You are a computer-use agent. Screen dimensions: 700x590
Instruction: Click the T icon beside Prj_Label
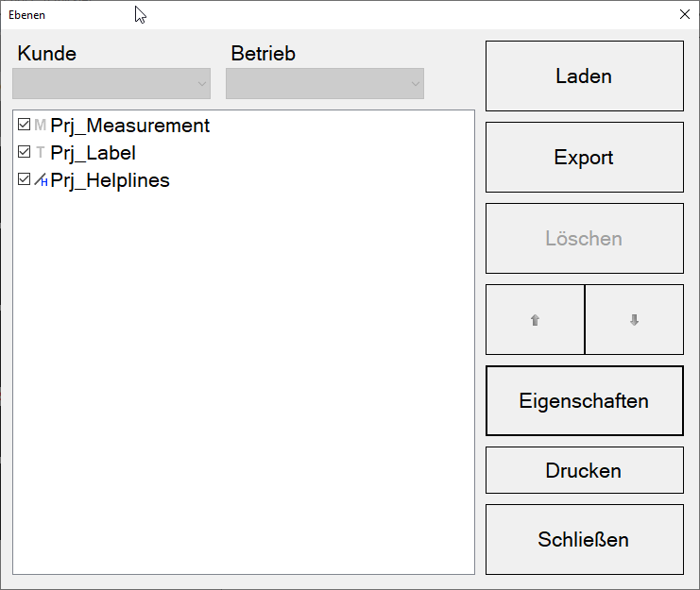pos(40,153)
